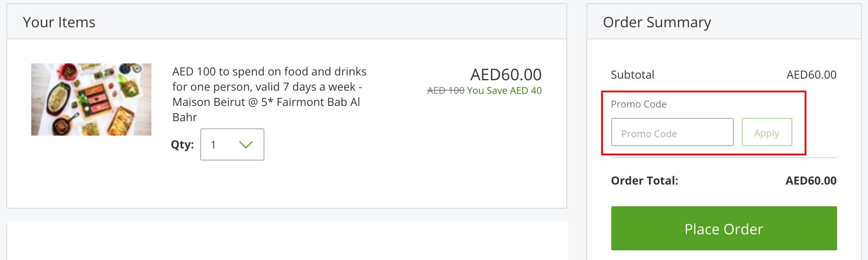
Task: Click the Order Total value
Action: click(x=812, y=181)
